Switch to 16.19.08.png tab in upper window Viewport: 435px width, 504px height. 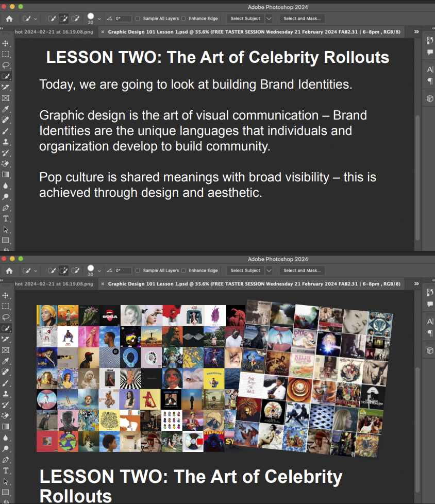click(54, 32)
